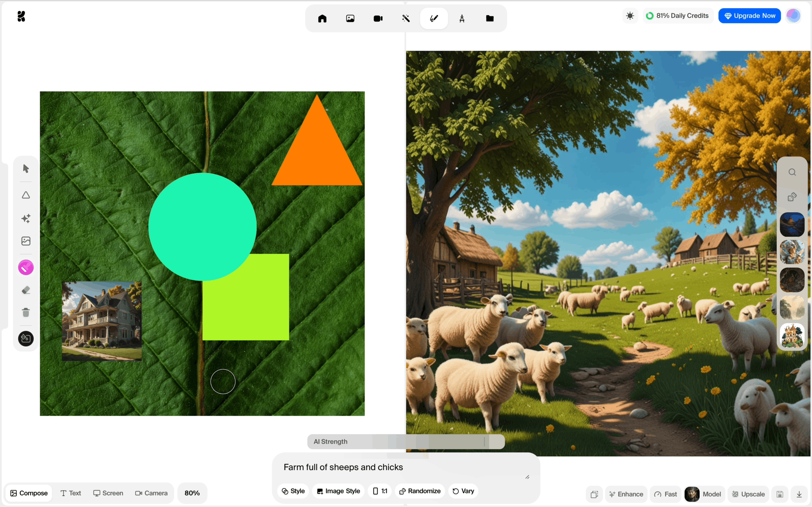Click the sparkle AI generate tool
The width and height of the screenshot is (812, 507).
pyautogui.click(x=26, y=218)
